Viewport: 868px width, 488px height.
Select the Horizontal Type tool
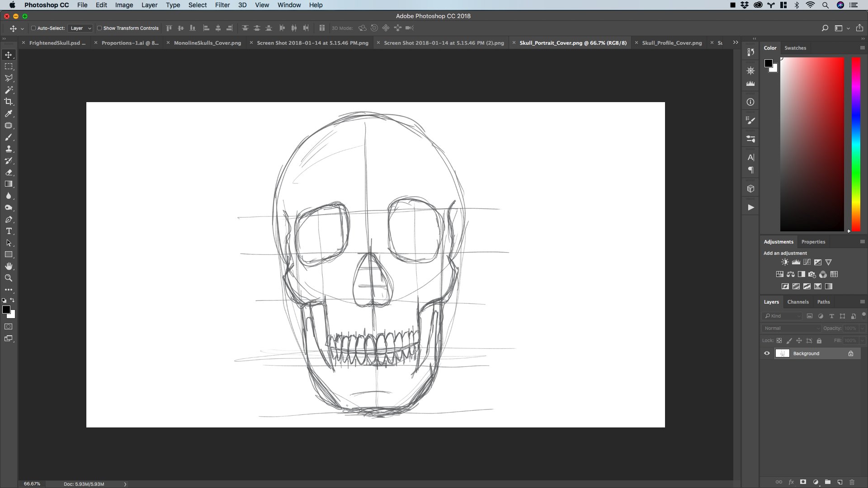click(x=9, y=231)
